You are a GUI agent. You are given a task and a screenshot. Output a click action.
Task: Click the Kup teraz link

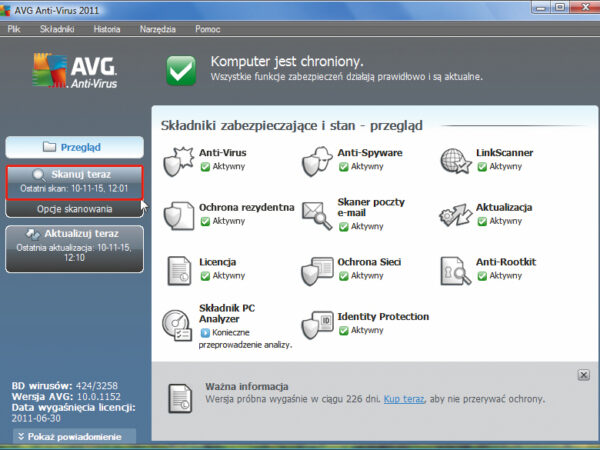tap(404, 397)
